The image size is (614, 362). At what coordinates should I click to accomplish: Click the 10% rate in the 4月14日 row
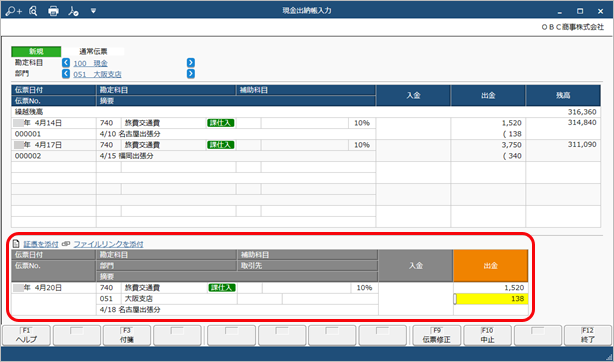(x=362, y=123)
